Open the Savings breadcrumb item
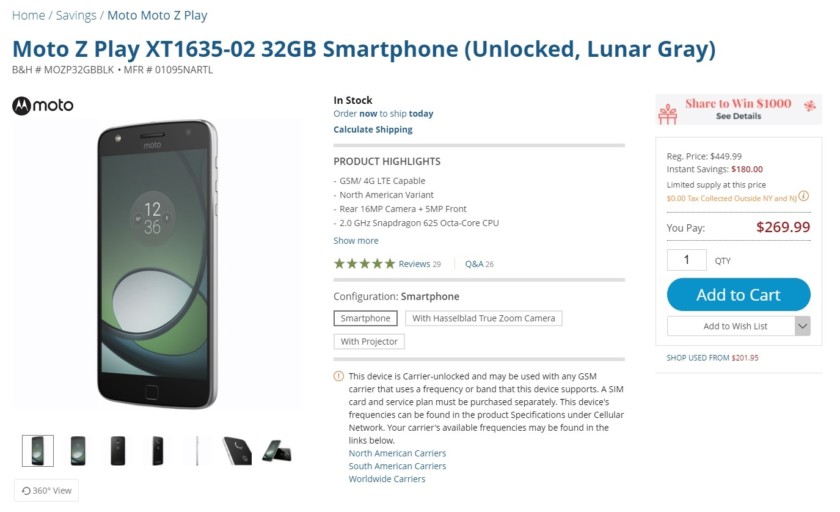Image resolution: width=840 pixels, height=512 pixels. [x=76, y=15]
